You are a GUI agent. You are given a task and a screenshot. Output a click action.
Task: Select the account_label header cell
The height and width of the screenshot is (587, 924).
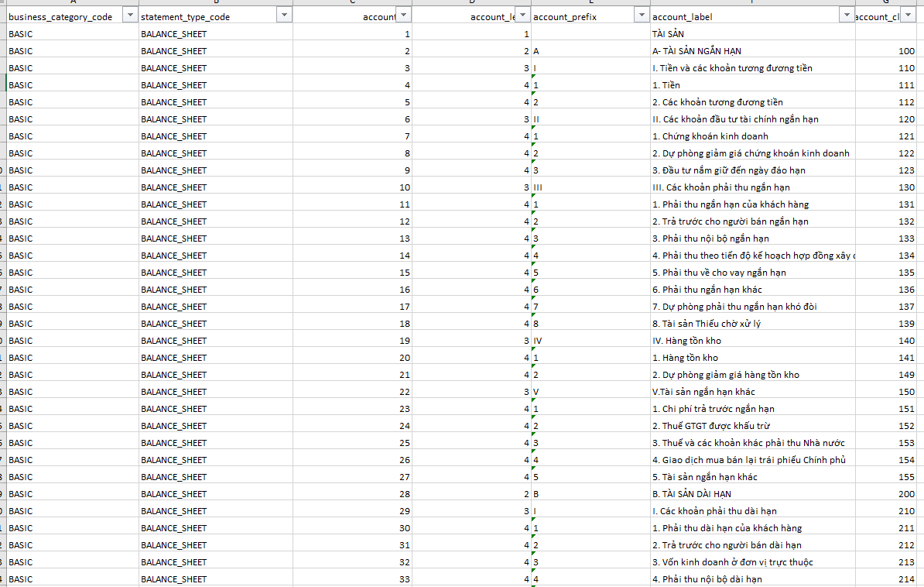pos(752,16)
